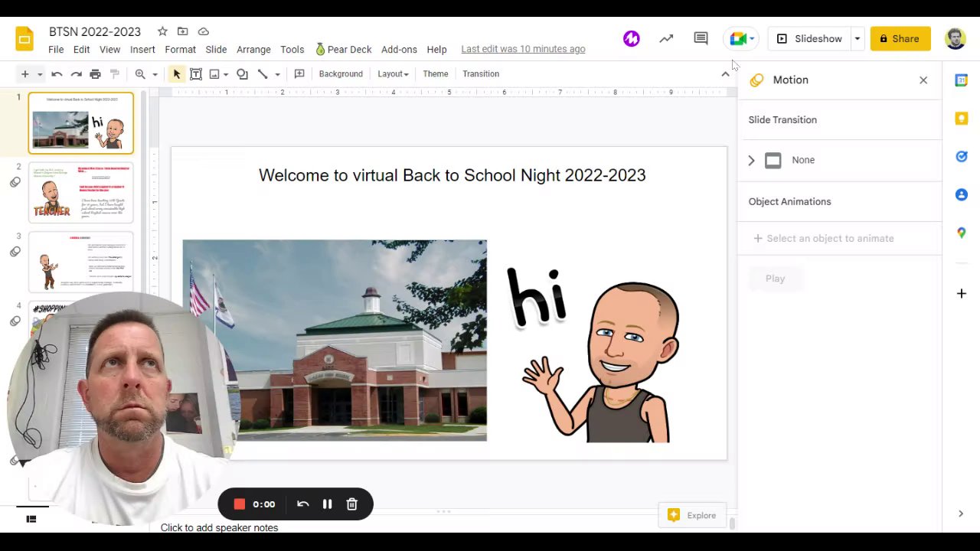The width and height of the screenshot is (980, 551).
Task: Expand the None slide transition
Action: 751,160
